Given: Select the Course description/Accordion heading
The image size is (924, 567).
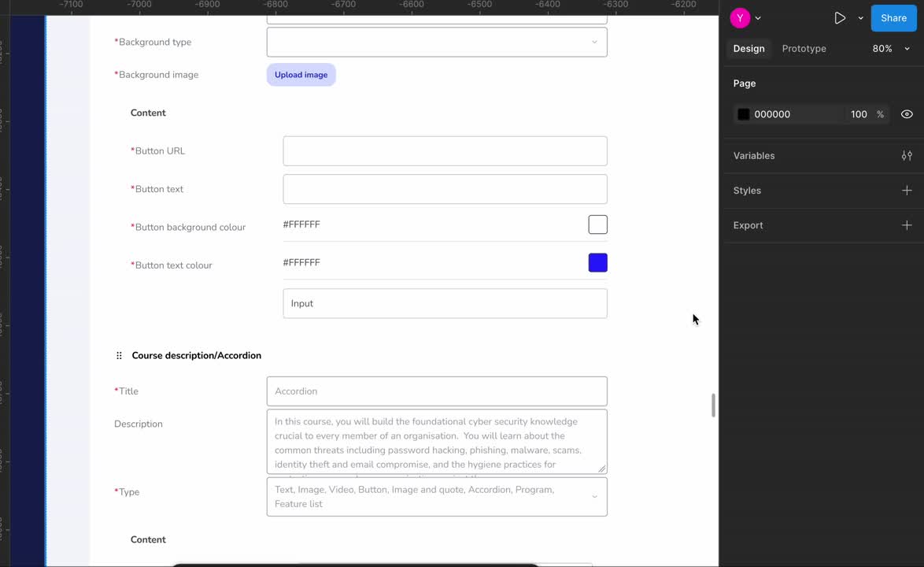Looking at the screenshot, I should pos(196,355).
